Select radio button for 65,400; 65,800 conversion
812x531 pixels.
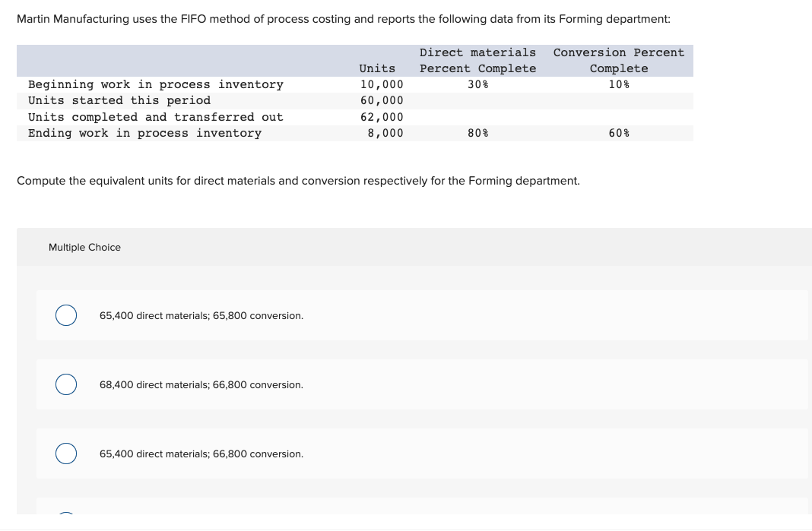(66, 315)
